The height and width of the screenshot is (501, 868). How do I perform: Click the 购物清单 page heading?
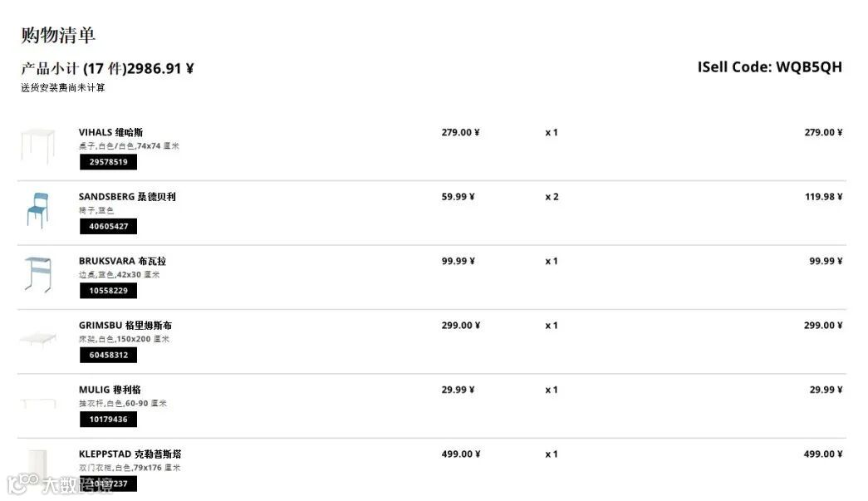click(x=58, y=35)
